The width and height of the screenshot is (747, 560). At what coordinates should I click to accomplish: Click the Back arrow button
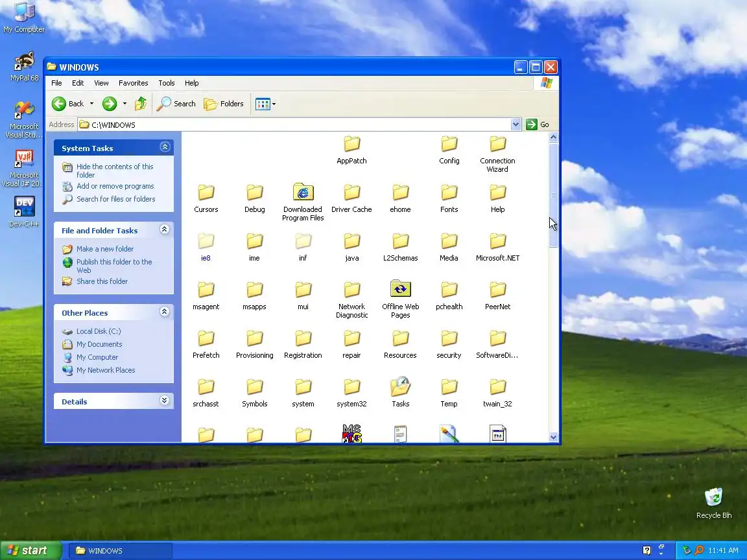(67, 104)
